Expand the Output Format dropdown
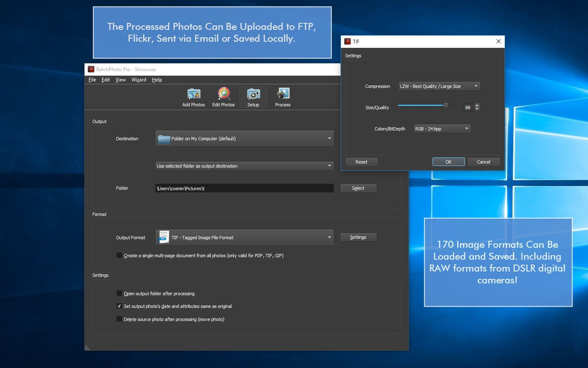 (x=244, y=237)
